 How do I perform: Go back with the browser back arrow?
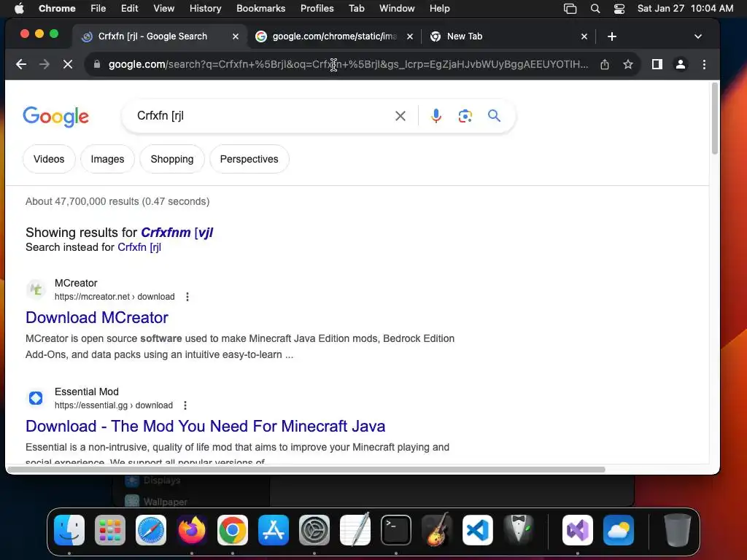21,64
